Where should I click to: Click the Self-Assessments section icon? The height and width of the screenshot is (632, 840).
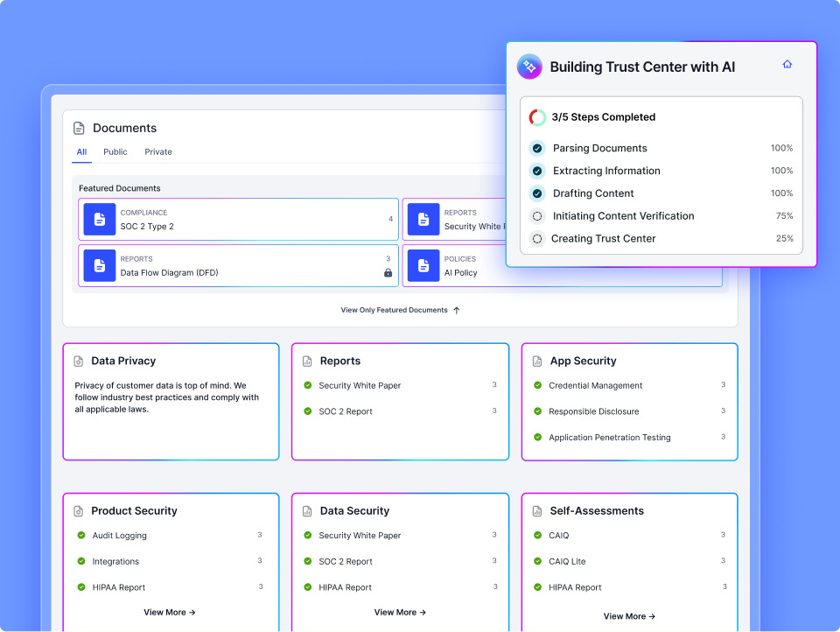[536, 511]
